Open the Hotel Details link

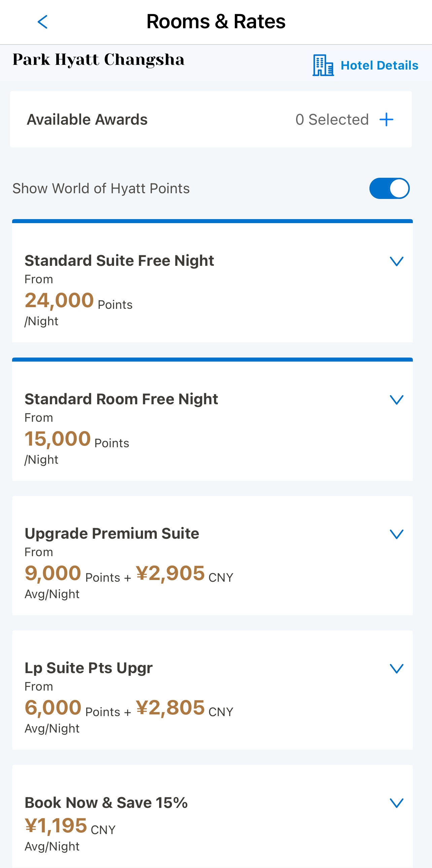point(379,66)
